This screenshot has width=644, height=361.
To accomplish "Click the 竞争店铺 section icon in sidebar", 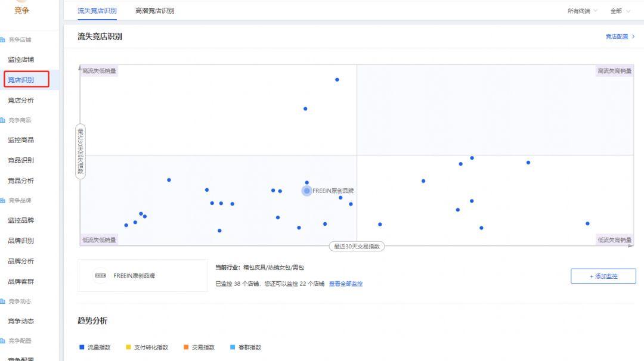I will (3, 40).
